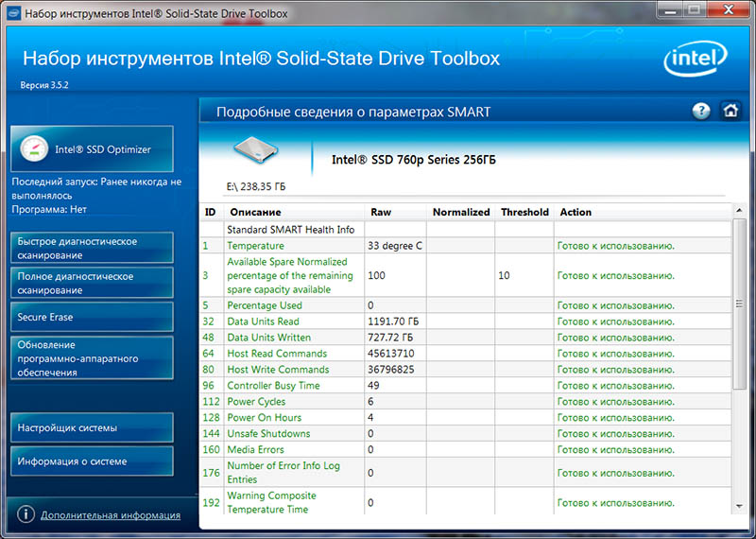Image resolution: width=756 pixels, height=539 pixels.
Task: Select Number of Error Info Log Entries
Action: [283, 473]
